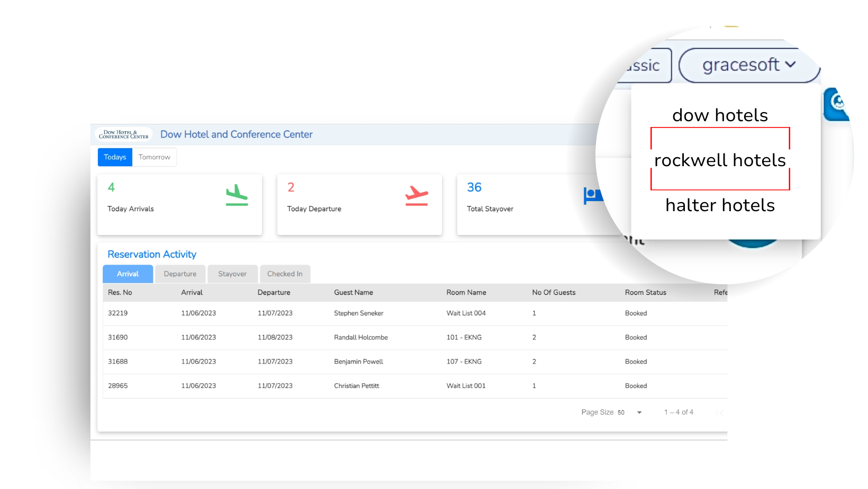Click room name Wait List 004
868x489 pixels.
tap(466, 313)
